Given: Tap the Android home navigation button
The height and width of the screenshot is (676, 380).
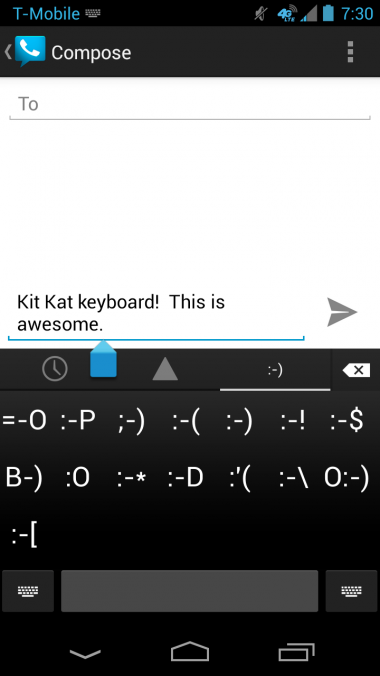Looking at the screenshot, I should click(x=190, y=651).
